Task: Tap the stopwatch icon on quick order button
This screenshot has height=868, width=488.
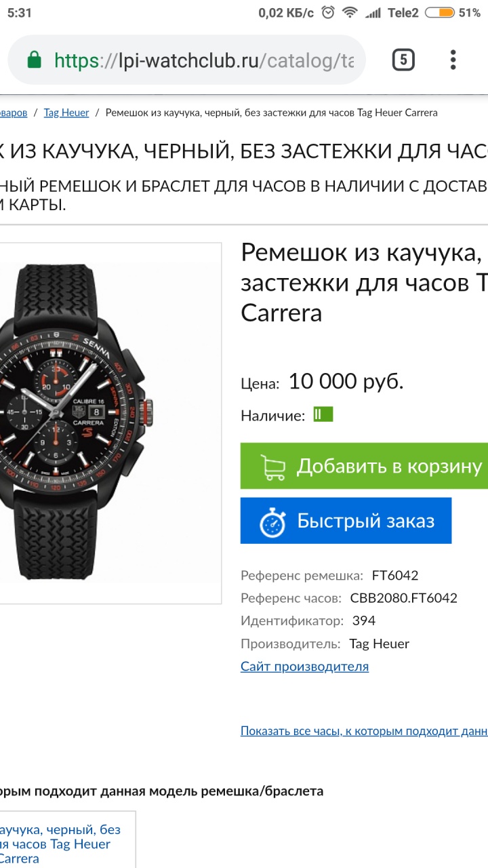Action: (x=272, y=521)
